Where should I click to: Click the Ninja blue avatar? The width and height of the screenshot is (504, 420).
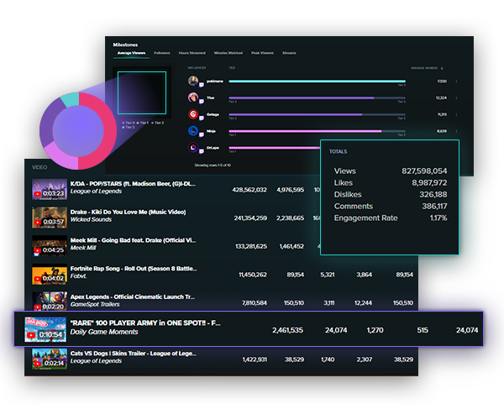pyautogui.click(x=193, y=130)
